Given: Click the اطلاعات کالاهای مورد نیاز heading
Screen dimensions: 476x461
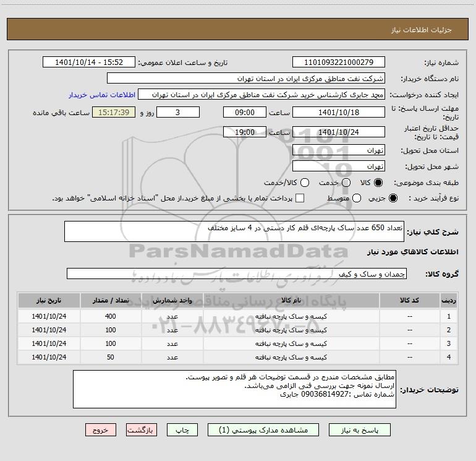Looking at the screenshot, I should tap(413, 252).
